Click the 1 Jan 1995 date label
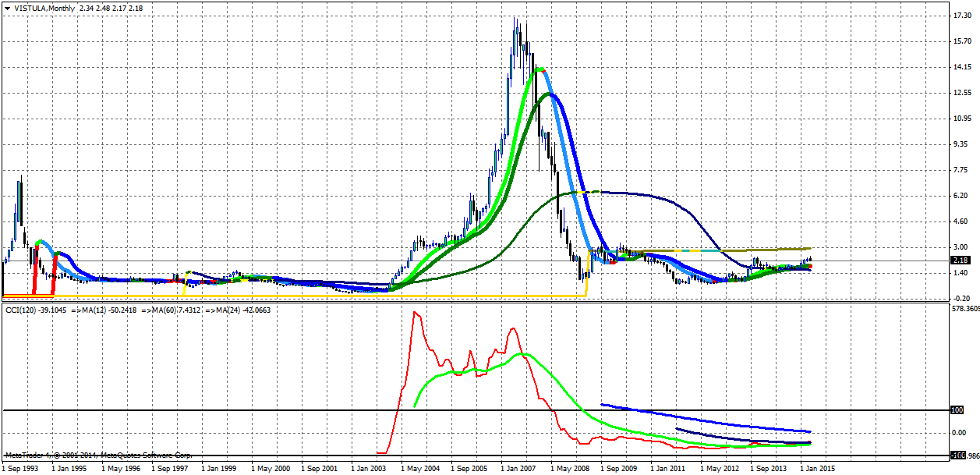Screen dimensions: 980x475 pyautogui.click(x=70, y=469)
